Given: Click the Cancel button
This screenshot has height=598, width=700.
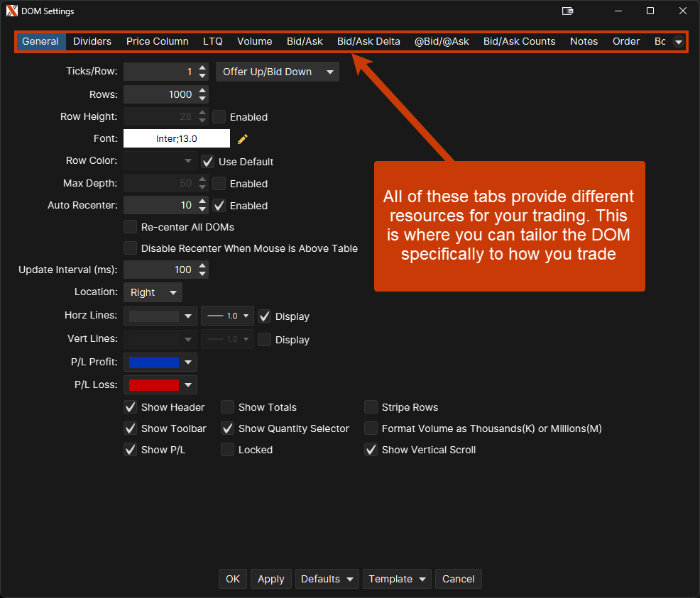Looking at the screenshot, I should (458, 579).
